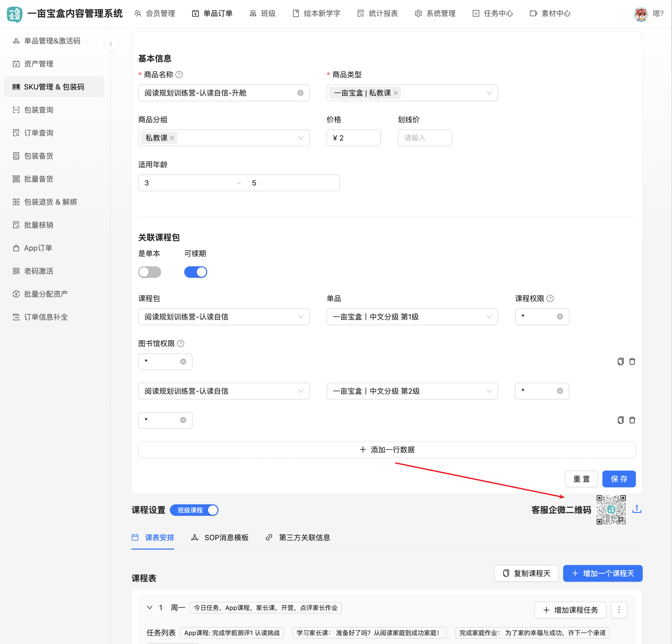Copy the first 图书馆权限 row using copy icon

coord(620,361)
